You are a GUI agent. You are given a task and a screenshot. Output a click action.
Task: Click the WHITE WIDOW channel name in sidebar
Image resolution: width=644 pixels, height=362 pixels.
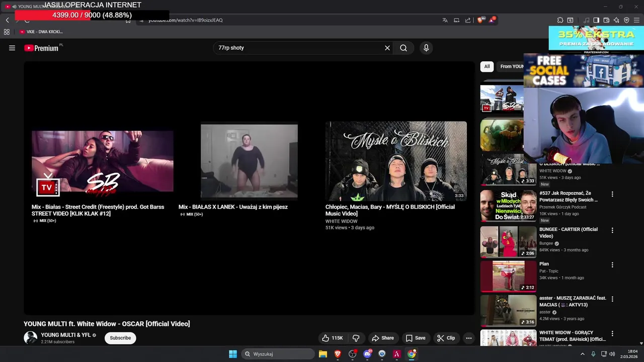(x=553, y=171)
